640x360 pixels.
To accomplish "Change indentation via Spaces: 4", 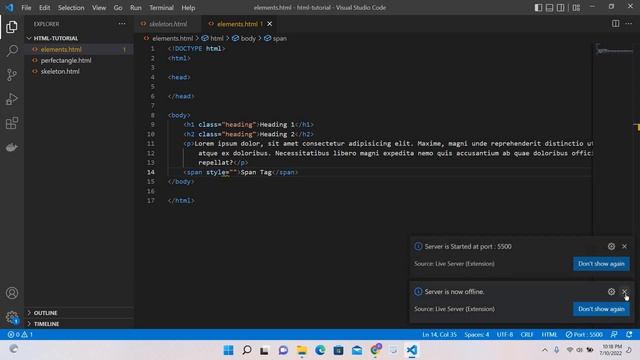I will 476,334.
